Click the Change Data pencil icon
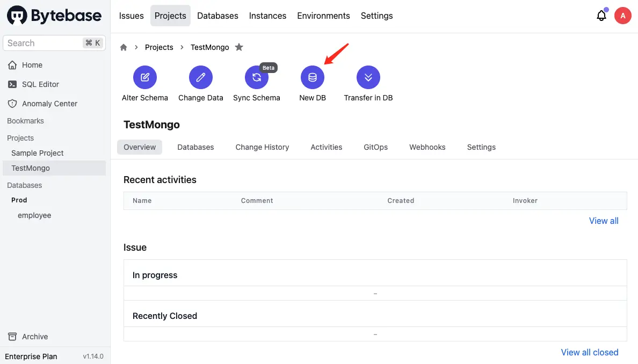Image resolution: width=638 pixels, height=364 pixels. click(x=201, y=77)
